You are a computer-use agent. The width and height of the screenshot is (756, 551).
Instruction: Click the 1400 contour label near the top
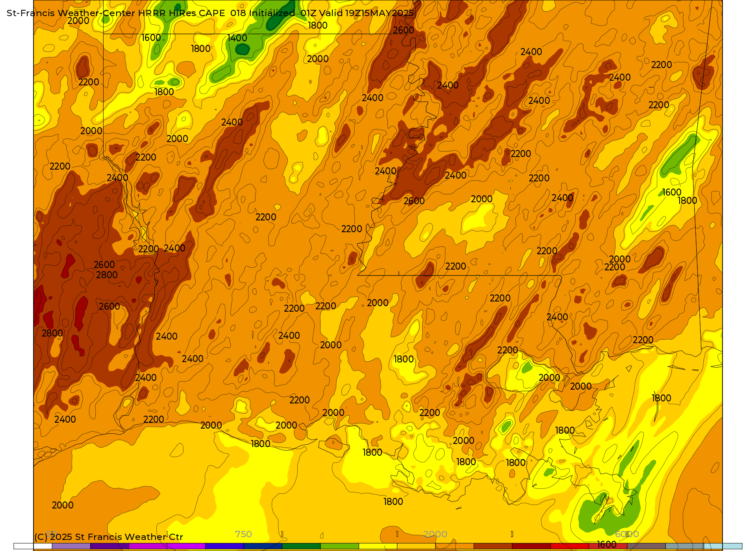tap(237, 38)
